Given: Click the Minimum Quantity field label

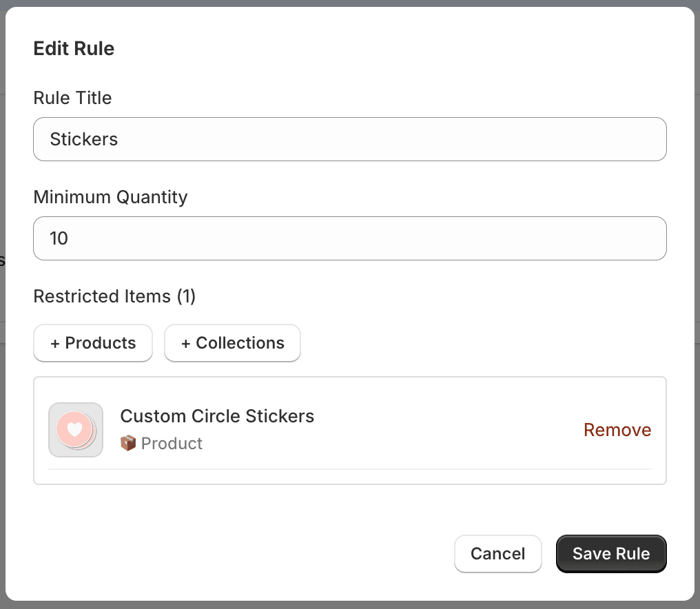Looking at the screenshot, I should coord(110,197).
